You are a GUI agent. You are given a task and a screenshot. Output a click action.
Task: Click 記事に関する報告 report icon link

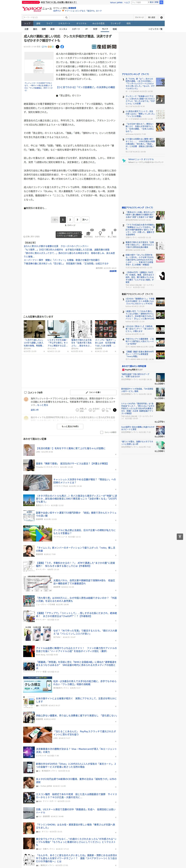coord(31,237)
